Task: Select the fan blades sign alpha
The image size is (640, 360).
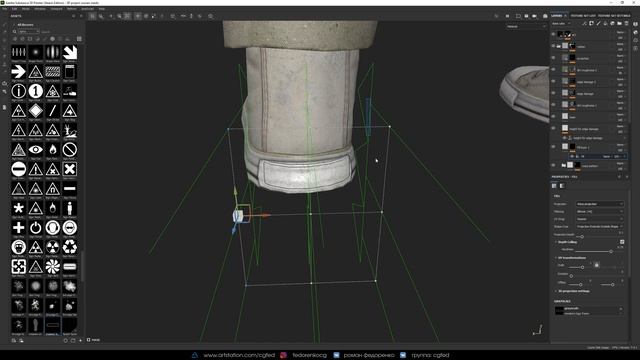Action: (53, 267)
